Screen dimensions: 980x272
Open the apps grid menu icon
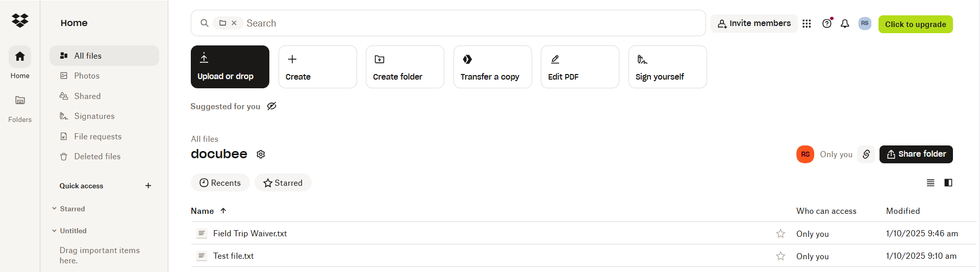coord(807,23)
